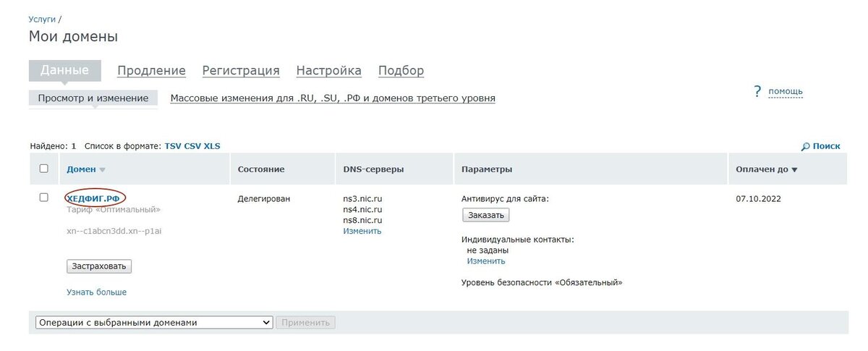Viewport: 868px width, 351px height.
Task: Click the Мои домены page heading
Action: (x=73, y=36)
